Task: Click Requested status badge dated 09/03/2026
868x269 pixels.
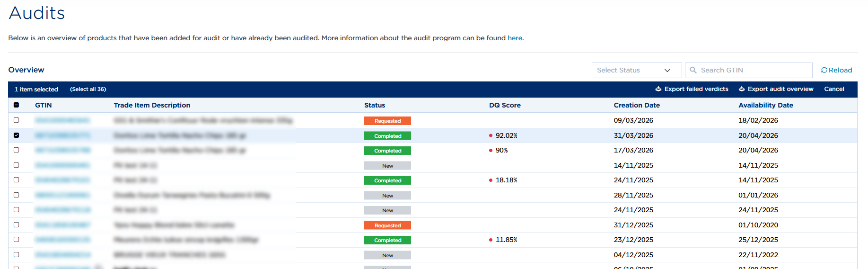Action: pos(387,121)
